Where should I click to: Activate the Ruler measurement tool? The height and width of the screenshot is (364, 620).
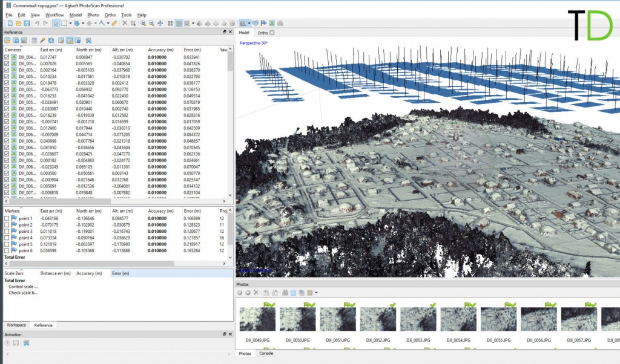114,23
